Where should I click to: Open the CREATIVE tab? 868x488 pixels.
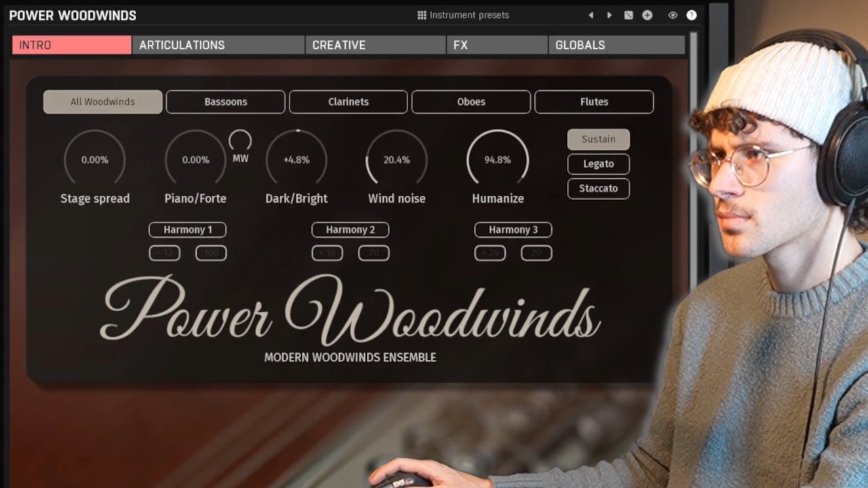(376, 45)
